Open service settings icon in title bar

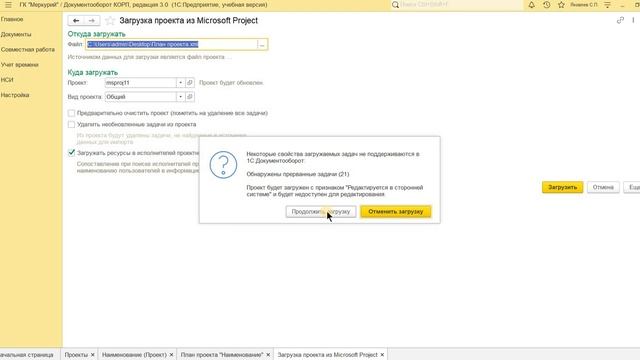point(607,5)
